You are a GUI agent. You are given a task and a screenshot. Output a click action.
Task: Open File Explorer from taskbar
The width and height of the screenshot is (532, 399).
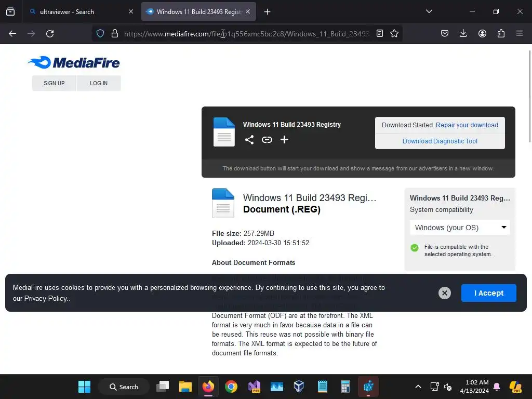click(x=185, y=387)
